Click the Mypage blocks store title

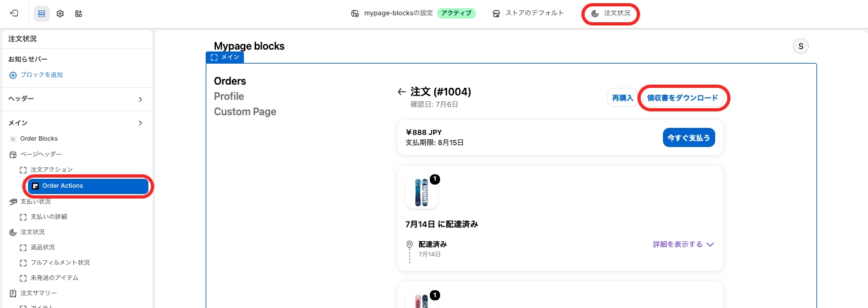(249, 46)
